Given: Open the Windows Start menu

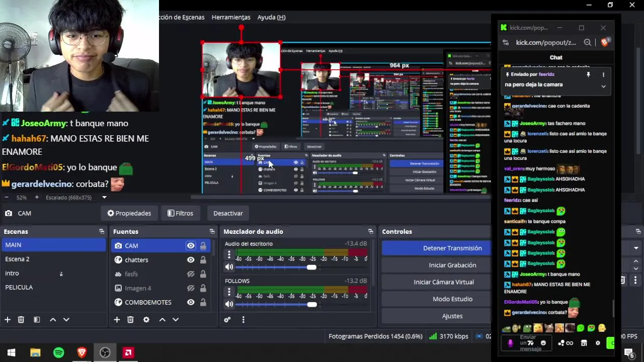Looking at the screenshot, I should click(12, 352).
